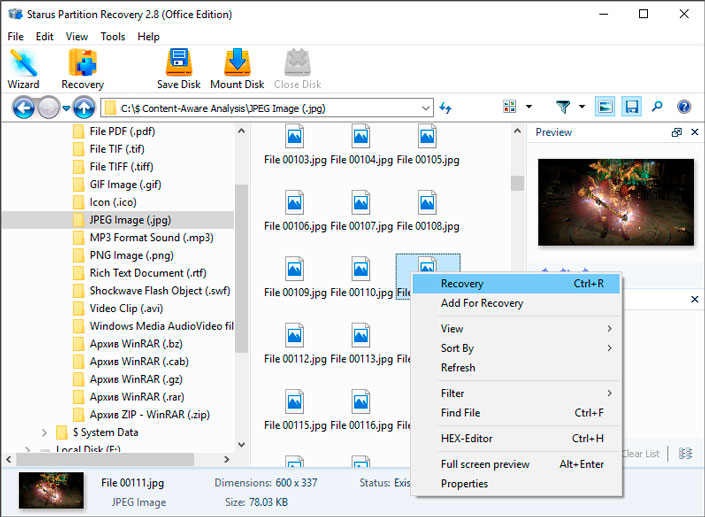
Task: Undock the Preview panel
Action: coord(676,132)
